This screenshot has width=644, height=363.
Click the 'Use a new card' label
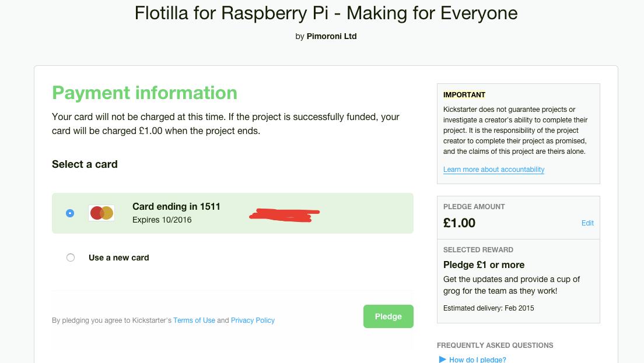tap(119, 258)
